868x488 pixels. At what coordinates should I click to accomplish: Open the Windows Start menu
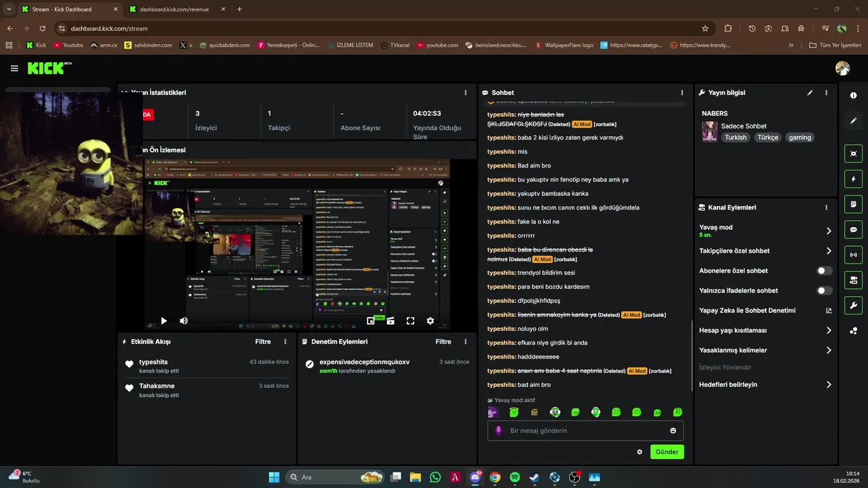(274, 477)
